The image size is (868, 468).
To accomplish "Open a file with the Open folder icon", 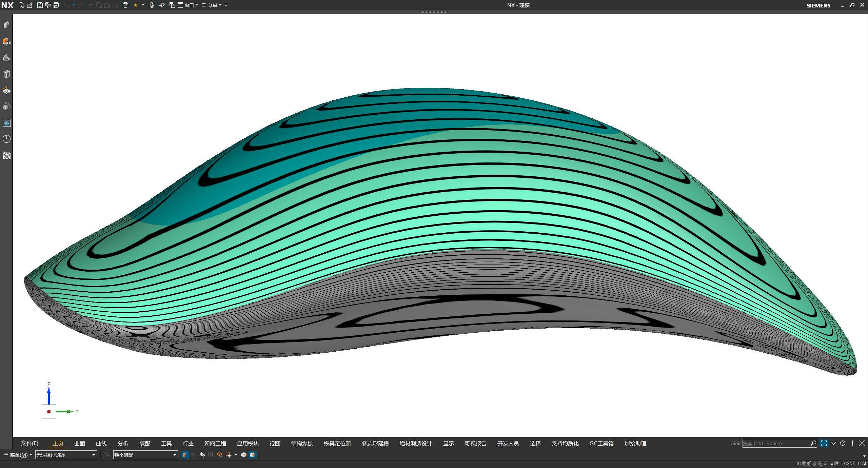I will coord(30,5).
